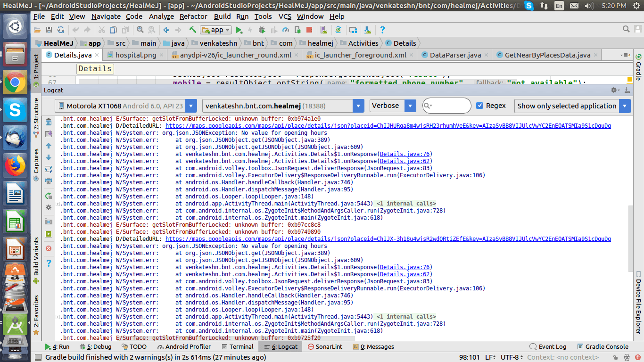644x362 pixels.
Task: Click the Debug app bug icon
Action: coord(262,30)
